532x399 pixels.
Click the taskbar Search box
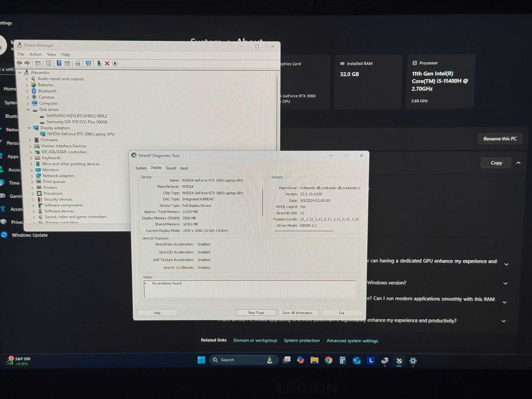[x=243, y=360]
